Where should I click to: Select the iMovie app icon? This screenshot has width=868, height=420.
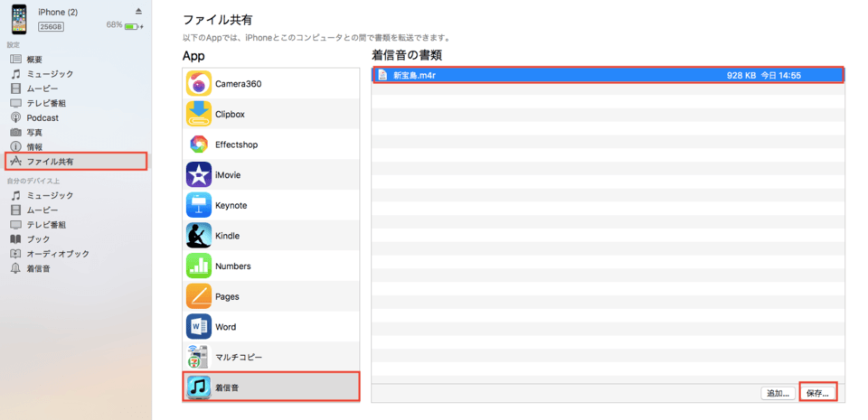[x=199, y=175]
